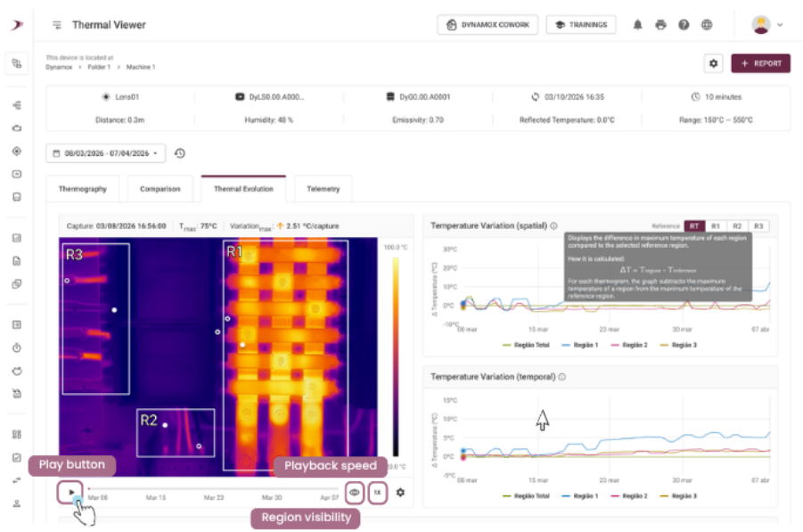
Task: Click the history clock icon beside the date range
Action: tap(180, 153)
